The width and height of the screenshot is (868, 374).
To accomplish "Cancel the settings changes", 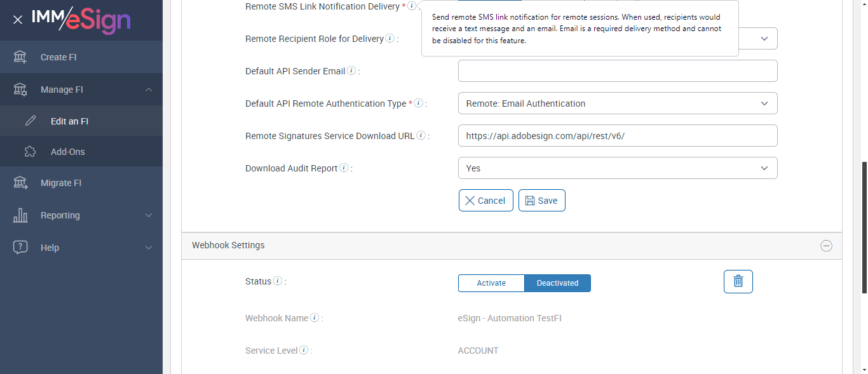I will point(485,201).
